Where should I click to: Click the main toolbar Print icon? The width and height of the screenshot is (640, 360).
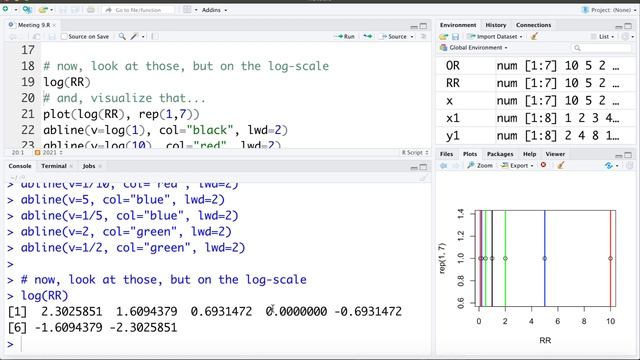91,9
